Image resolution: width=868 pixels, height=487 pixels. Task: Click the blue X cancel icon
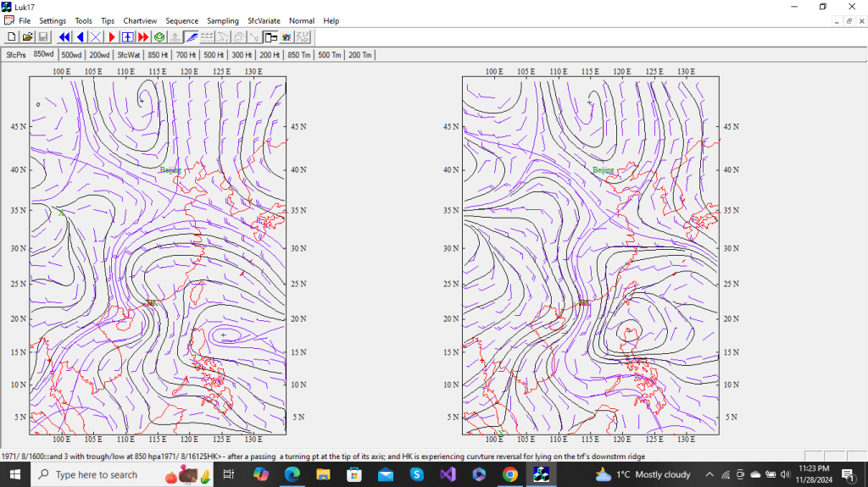[96, 37]
